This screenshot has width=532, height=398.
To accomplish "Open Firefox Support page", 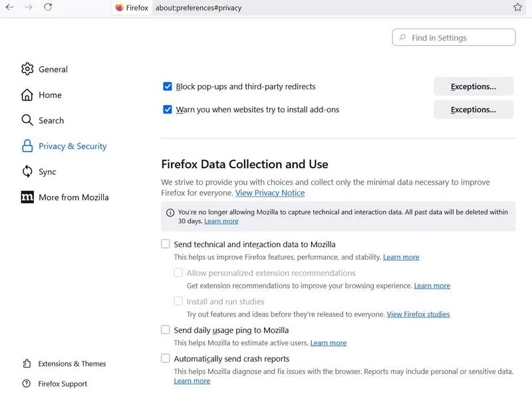I will [63, 384].
